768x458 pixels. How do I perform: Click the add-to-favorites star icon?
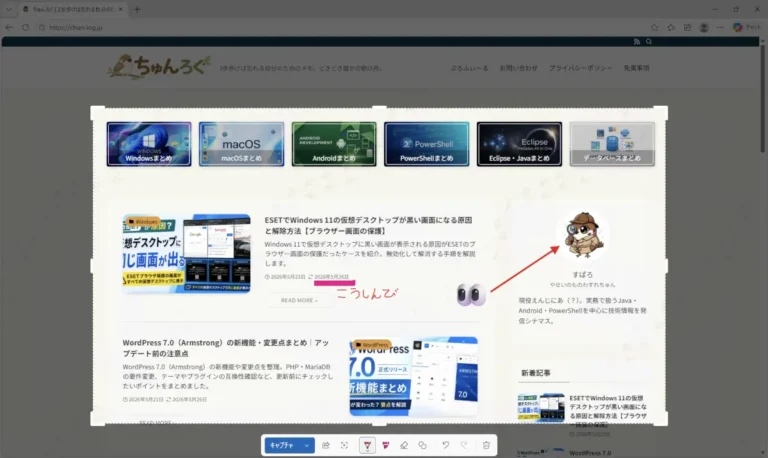(x=654, y=27)
